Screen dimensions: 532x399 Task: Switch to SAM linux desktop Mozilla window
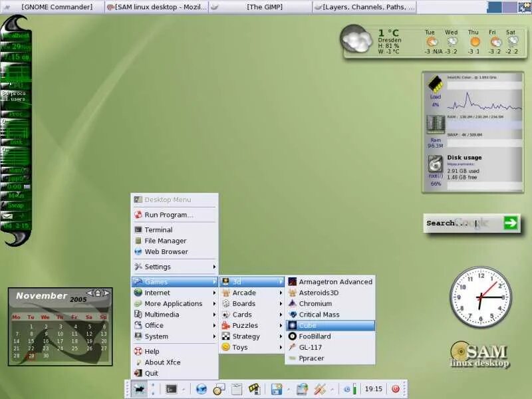(x=156, y=7)
